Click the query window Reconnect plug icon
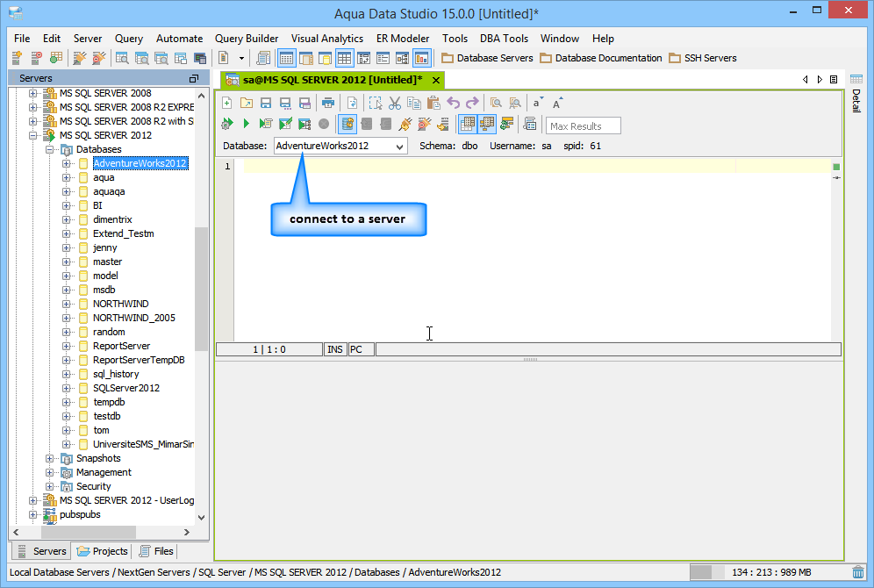874x588 pixels. (405, 124)
